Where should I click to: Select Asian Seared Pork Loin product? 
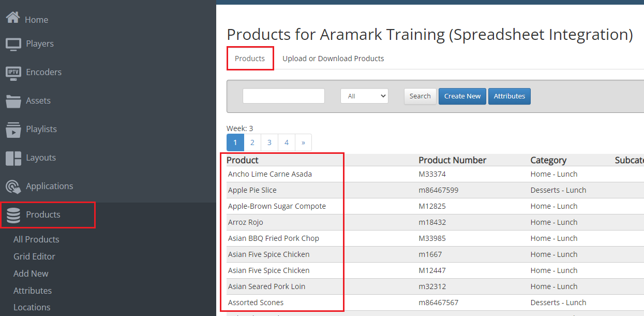267,286
